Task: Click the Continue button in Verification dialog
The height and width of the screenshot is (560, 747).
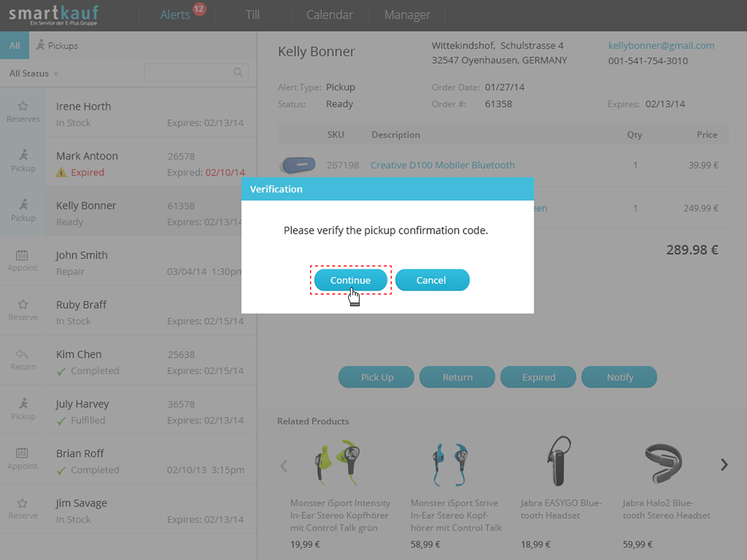Action: coord(350,280)
